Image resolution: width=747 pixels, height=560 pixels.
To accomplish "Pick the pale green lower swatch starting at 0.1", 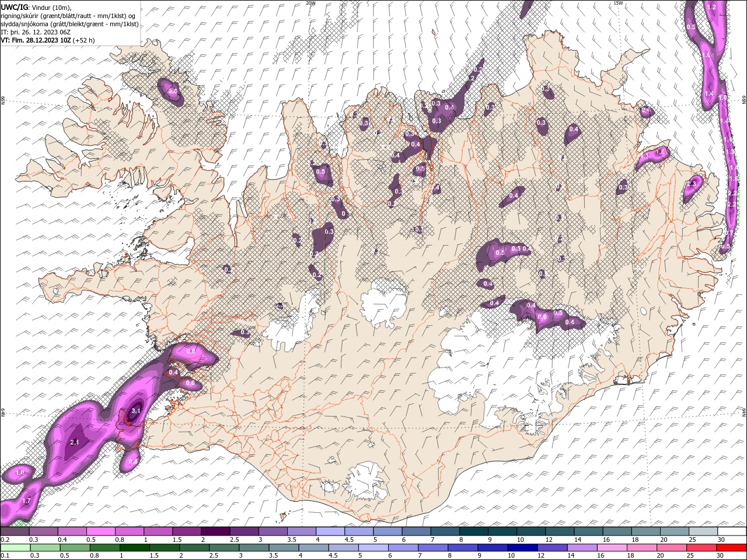I will point(15,548).
